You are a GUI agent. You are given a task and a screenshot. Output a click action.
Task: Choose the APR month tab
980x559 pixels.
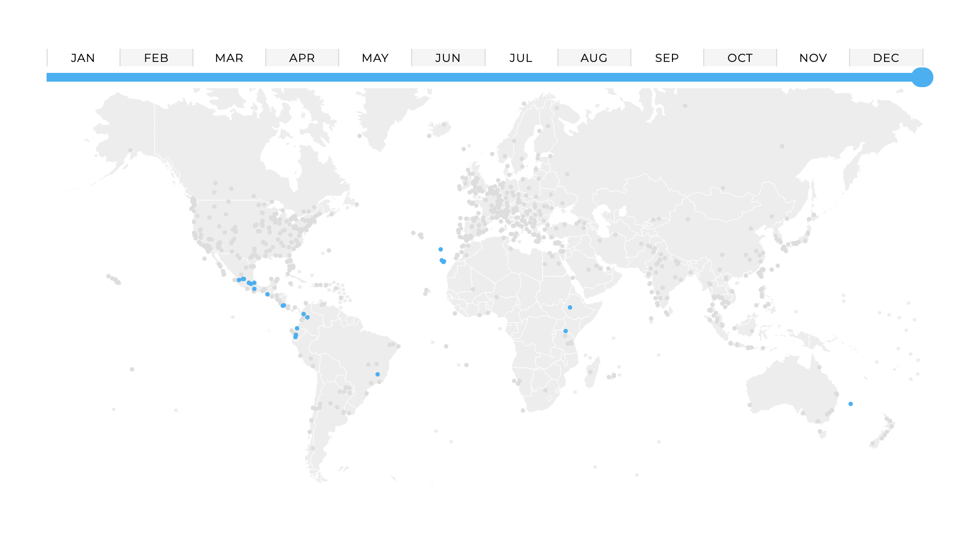coord(302,58)
